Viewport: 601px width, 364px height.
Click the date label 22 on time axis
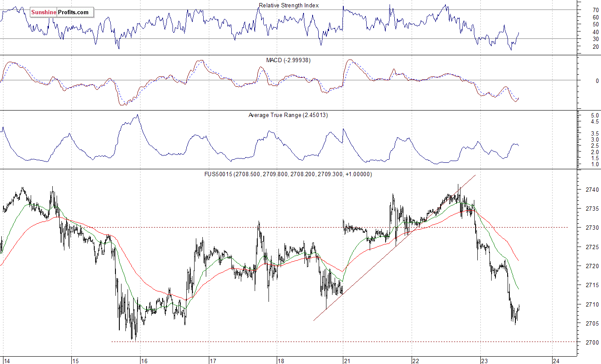pos(416,361)
